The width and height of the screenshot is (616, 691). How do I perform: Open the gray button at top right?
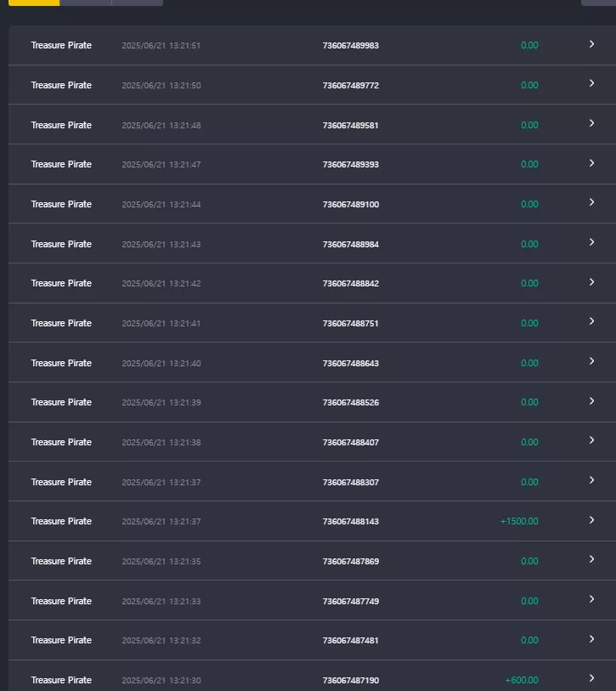[598, 3]
